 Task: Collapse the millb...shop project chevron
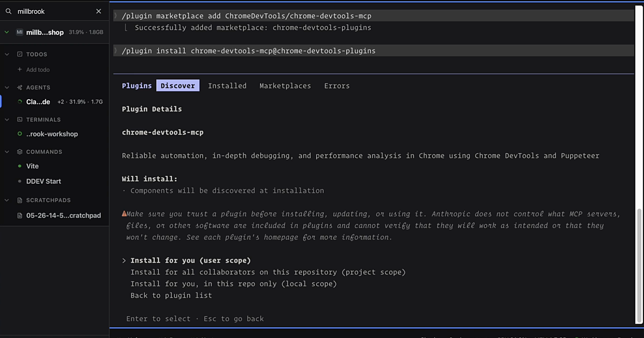[x=7, y=32]
